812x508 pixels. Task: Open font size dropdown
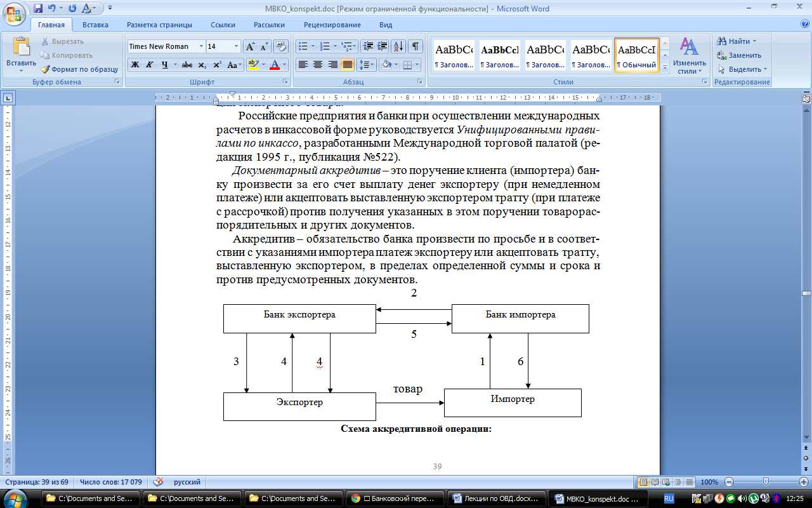click(237, 46)
